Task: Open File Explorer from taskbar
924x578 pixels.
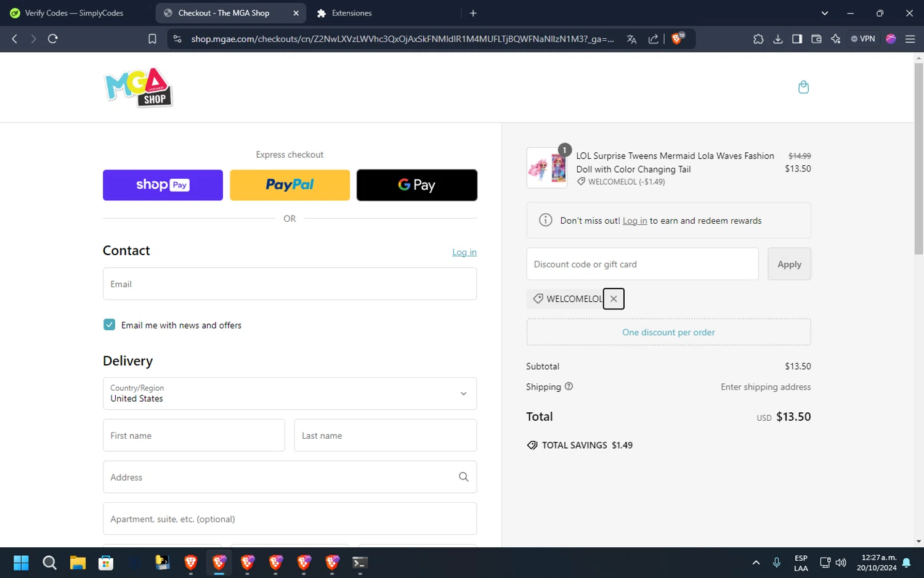Action: (x=78, y=563)
